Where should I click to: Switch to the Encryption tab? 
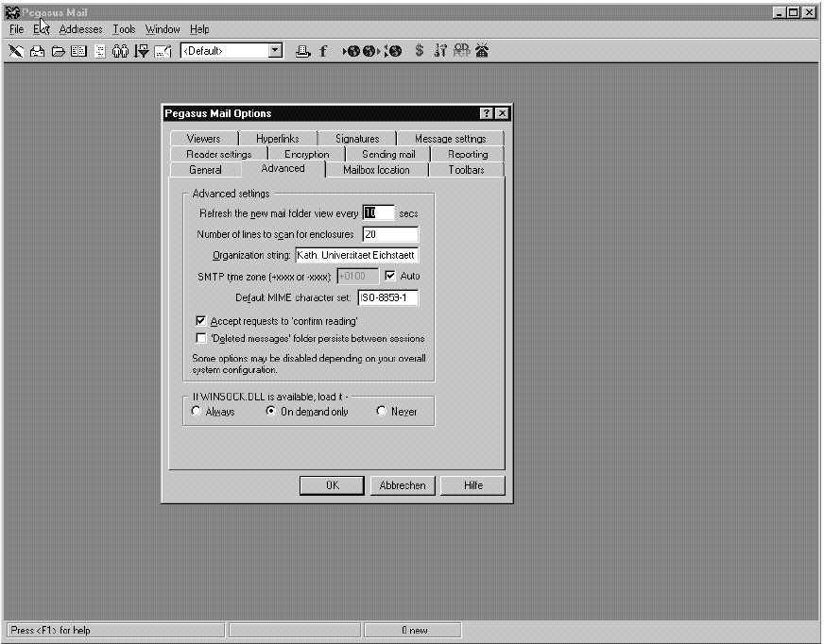tap(307, 155)
